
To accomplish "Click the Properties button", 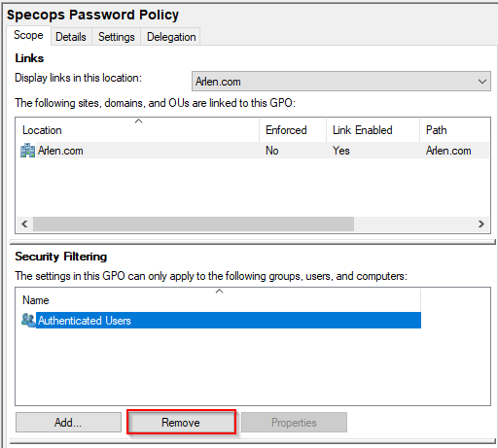I will coord(294,422).
